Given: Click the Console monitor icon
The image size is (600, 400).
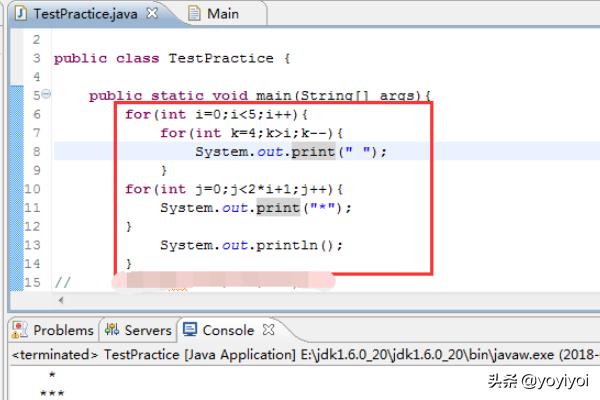Looking at the screenshot, I should [190, 329].
